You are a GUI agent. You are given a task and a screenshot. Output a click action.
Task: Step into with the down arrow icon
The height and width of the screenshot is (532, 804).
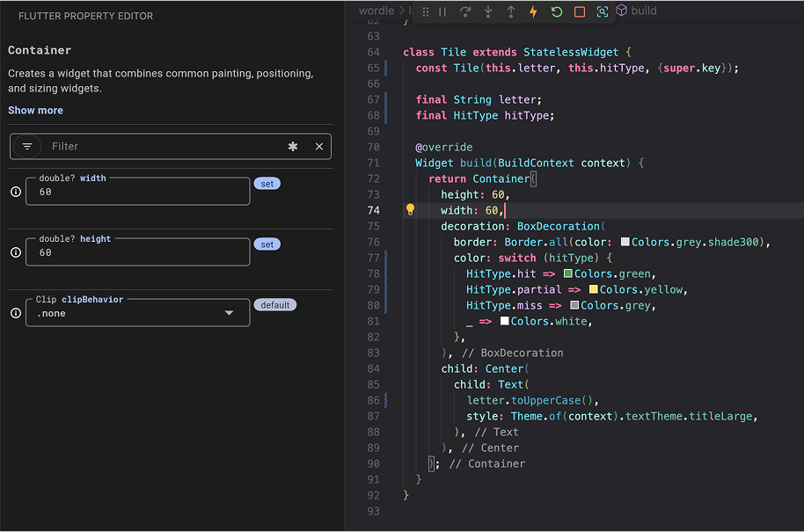pos(488,11)
